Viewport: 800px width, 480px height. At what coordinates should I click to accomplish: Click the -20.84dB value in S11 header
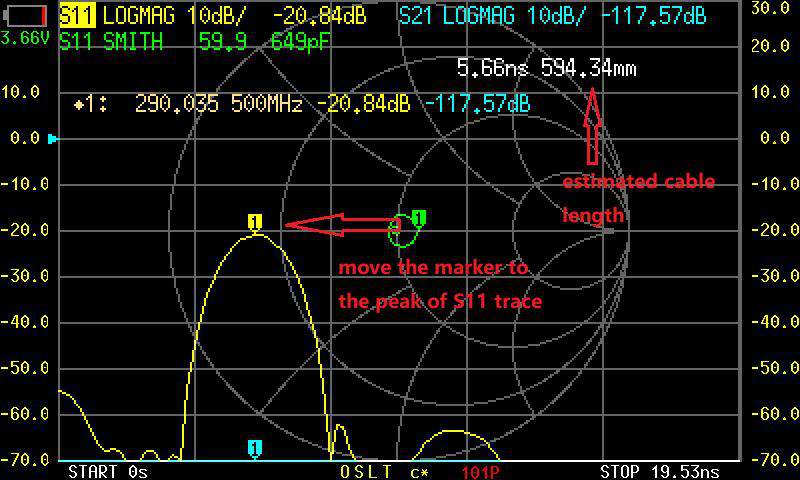pos(319,16)
